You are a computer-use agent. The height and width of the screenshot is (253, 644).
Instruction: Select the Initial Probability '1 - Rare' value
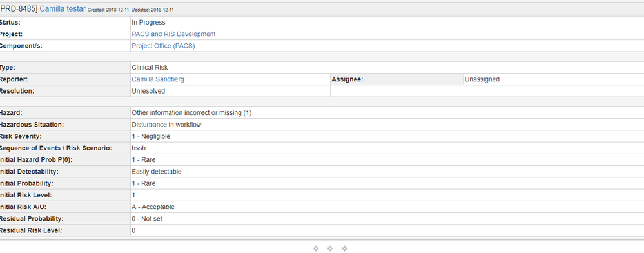[x=143, y=183]
